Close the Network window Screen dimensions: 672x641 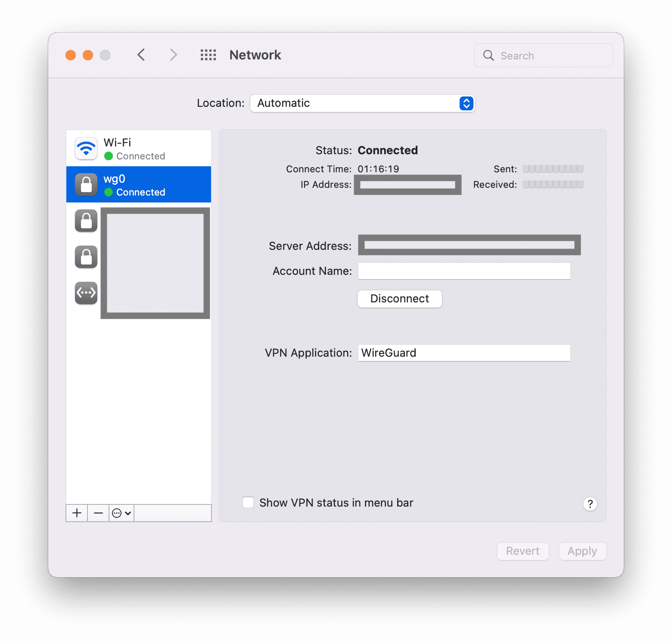(x=71, y=55)
